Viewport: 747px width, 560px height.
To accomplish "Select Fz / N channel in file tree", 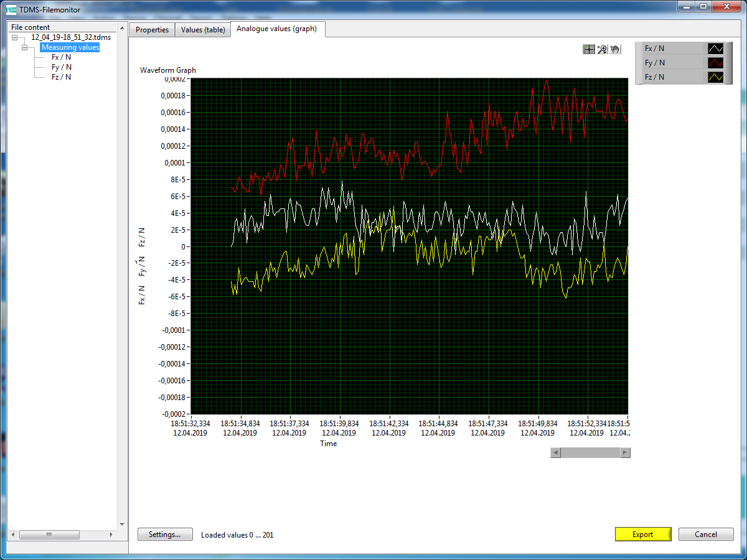I will pos(62,77).
